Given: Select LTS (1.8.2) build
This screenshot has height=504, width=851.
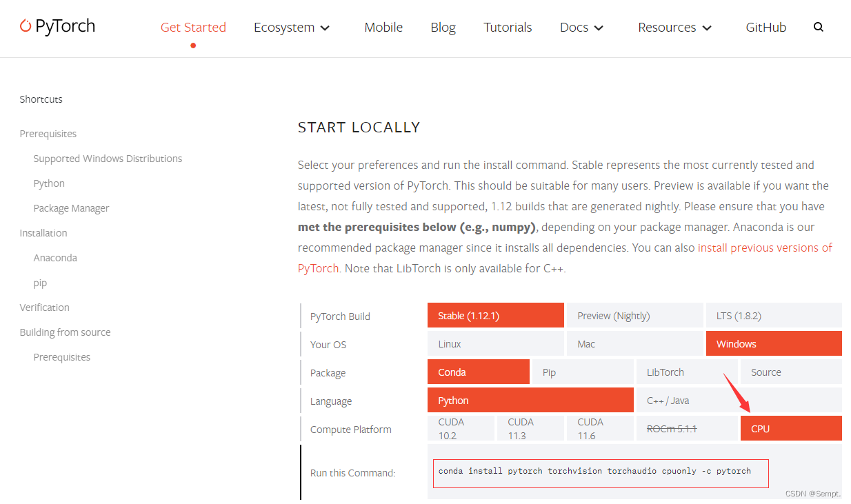Looking at the screenshot, I should click(774, 315).
